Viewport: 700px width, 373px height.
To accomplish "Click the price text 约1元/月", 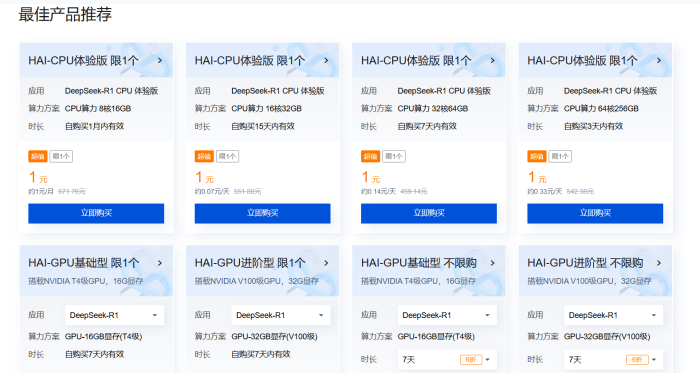I will pyautogui.click(x=41, y=191).
